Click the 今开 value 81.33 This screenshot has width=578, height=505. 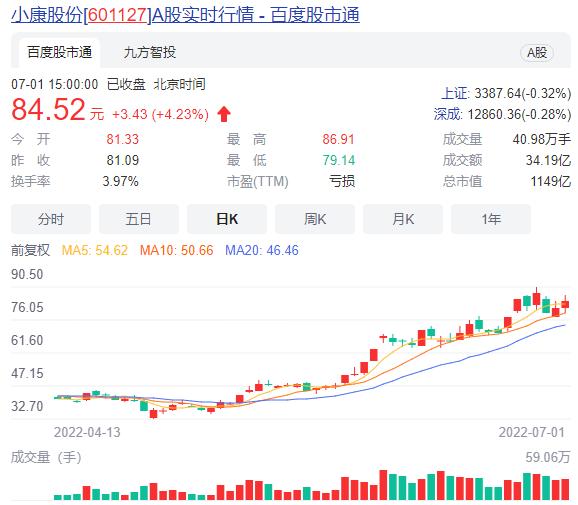pos(123,139)
